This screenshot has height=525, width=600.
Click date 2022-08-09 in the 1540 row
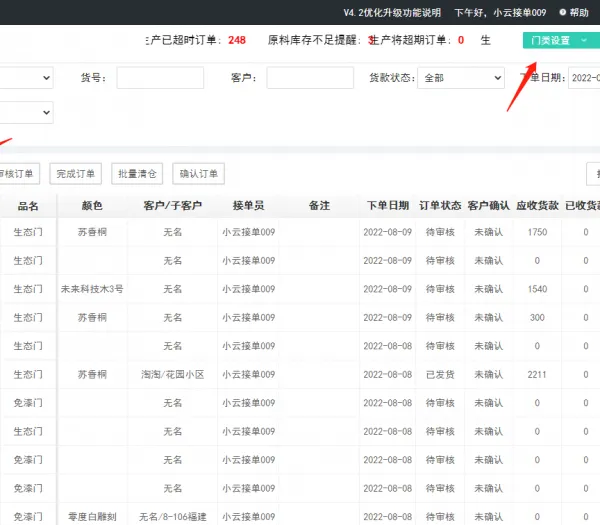coord(388,289)
